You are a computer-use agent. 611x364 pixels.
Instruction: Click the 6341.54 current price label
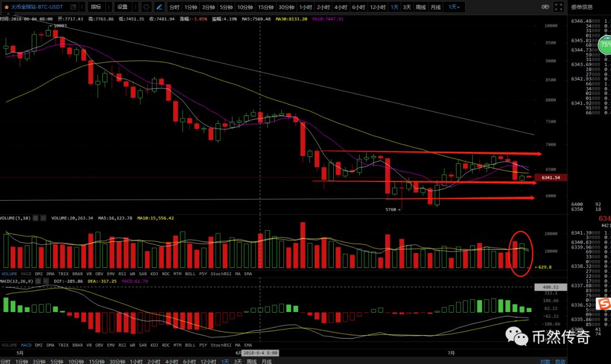coord(550,177)
